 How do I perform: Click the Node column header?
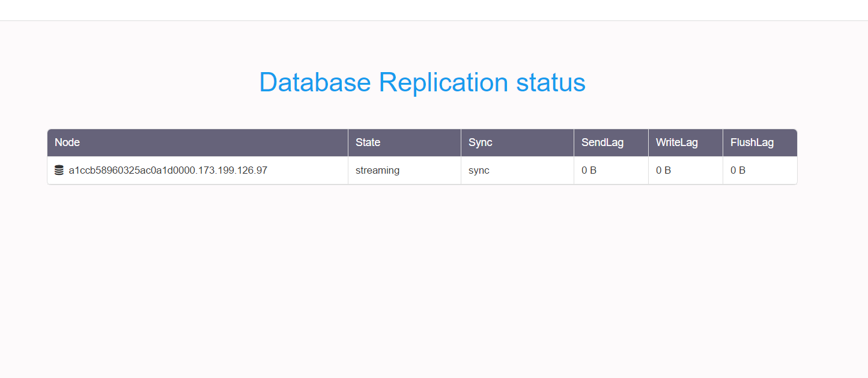click(198, 143)
